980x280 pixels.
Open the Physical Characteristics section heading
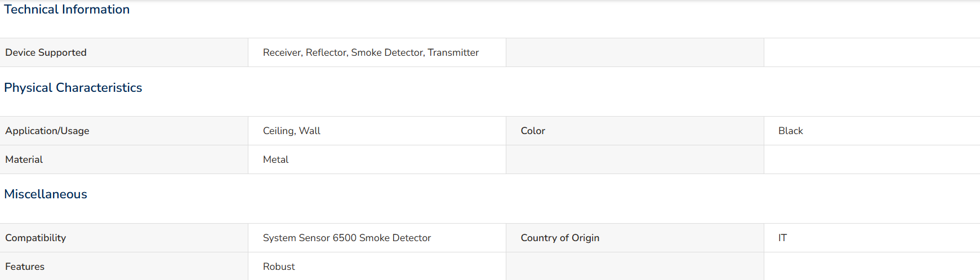73,88
